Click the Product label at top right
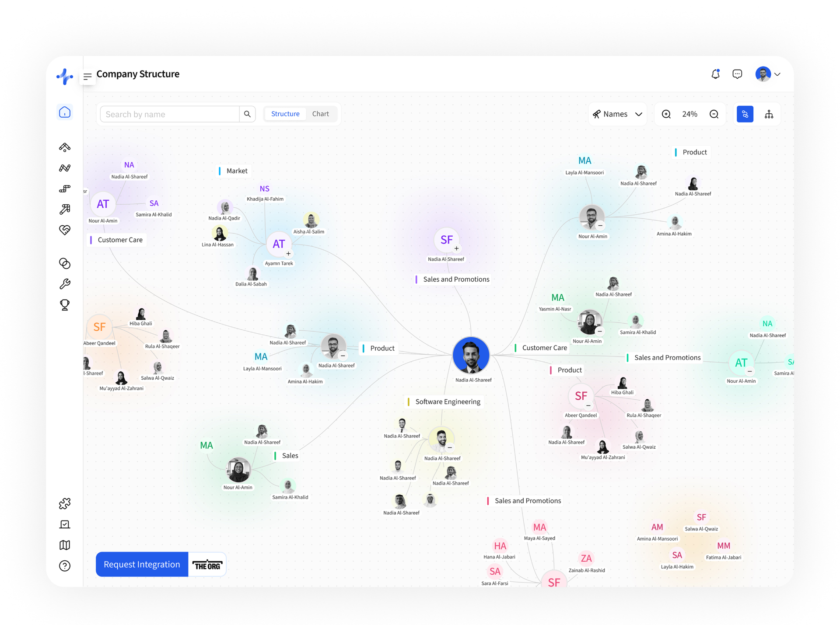Image resolution: width=840 pixels, height=625 pixels. (691, 152)
